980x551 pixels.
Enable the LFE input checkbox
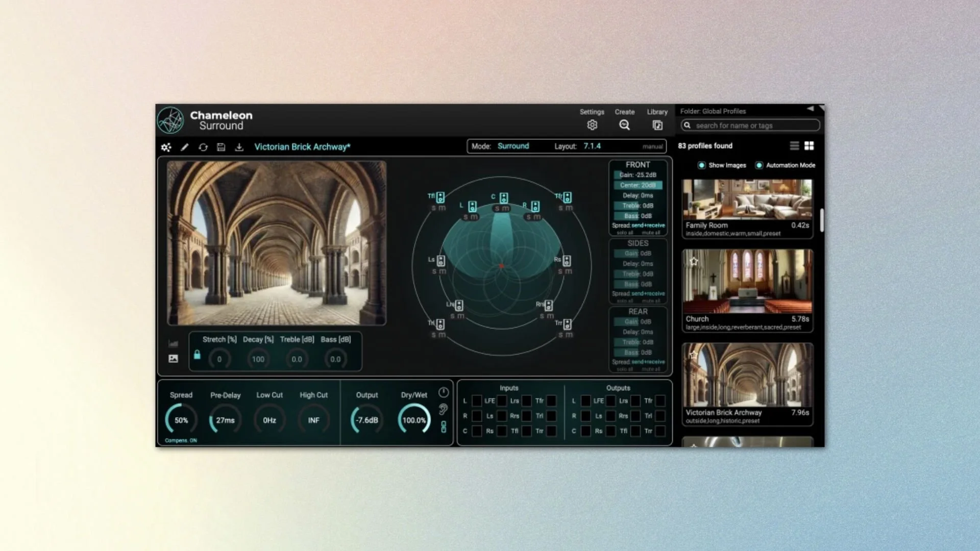coord(502,401)
